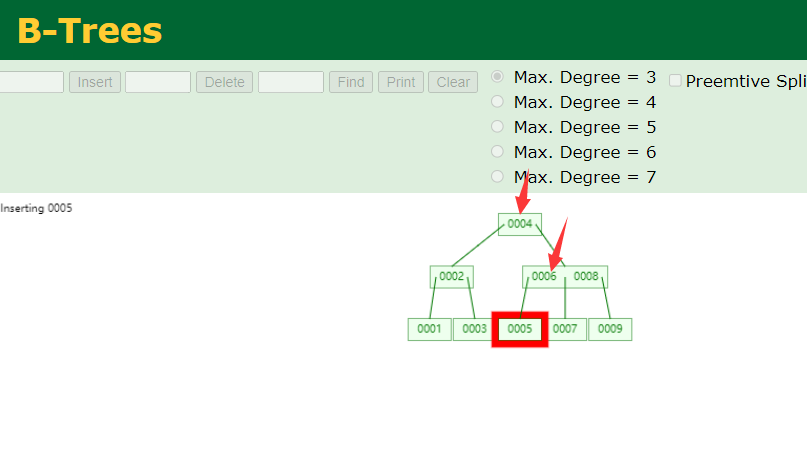Click tree node 0002

click(x=451, y=276)
